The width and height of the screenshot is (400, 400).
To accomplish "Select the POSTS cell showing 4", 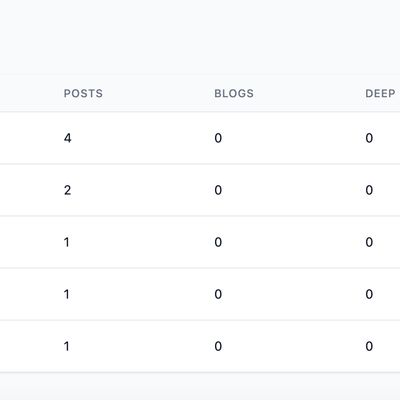I will 68,138.
